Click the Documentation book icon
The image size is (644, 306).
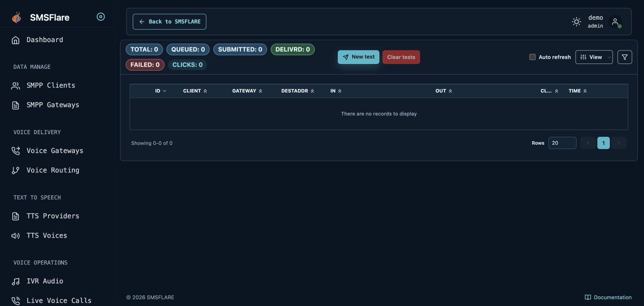pyautogui.click(x=588, y=297)
